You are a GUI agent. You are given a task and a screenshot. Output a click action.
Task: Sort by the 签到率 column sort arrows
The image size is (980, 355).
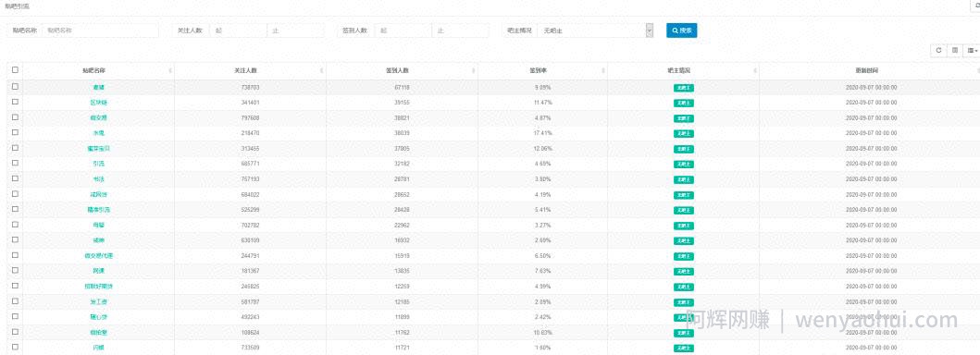603,71
